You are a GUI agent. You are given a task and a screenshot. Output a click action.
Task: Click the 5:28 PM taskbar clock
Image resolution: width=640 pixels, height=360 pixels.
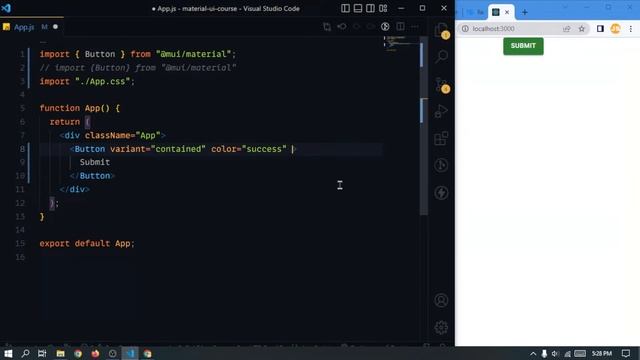[602, 353]
